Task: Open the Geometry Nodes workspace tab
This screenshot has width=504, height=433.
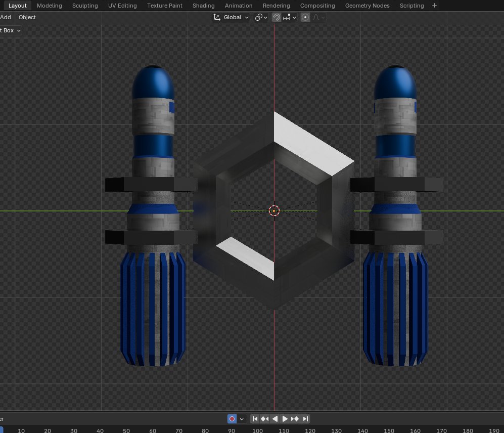Action: tap(367, 6)
